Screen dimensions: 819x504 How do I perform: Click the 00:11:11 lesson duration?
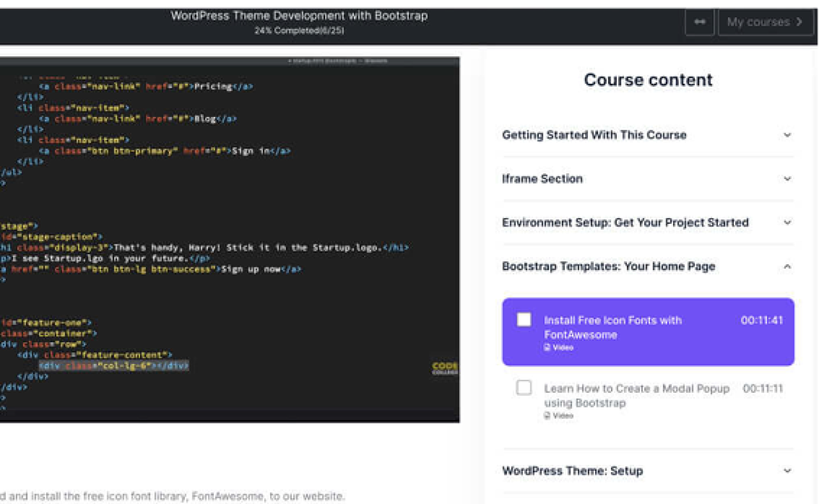click(763, 388)
